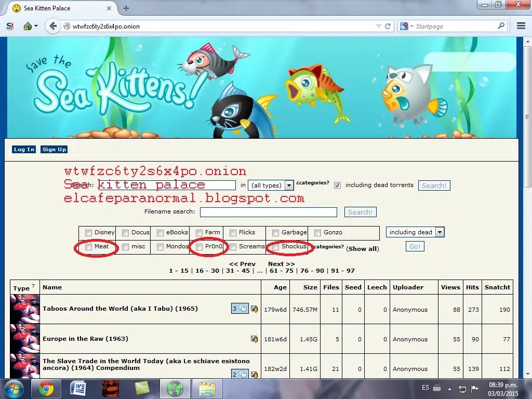
Task: Toggle the misc category checkbox
Action: coord(126,247)
